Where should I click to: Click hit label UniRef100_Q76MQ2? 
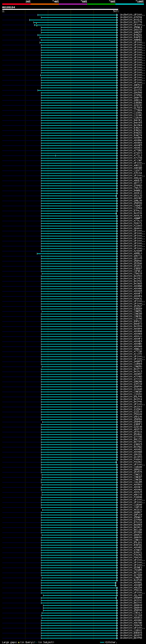coord(131,95)
